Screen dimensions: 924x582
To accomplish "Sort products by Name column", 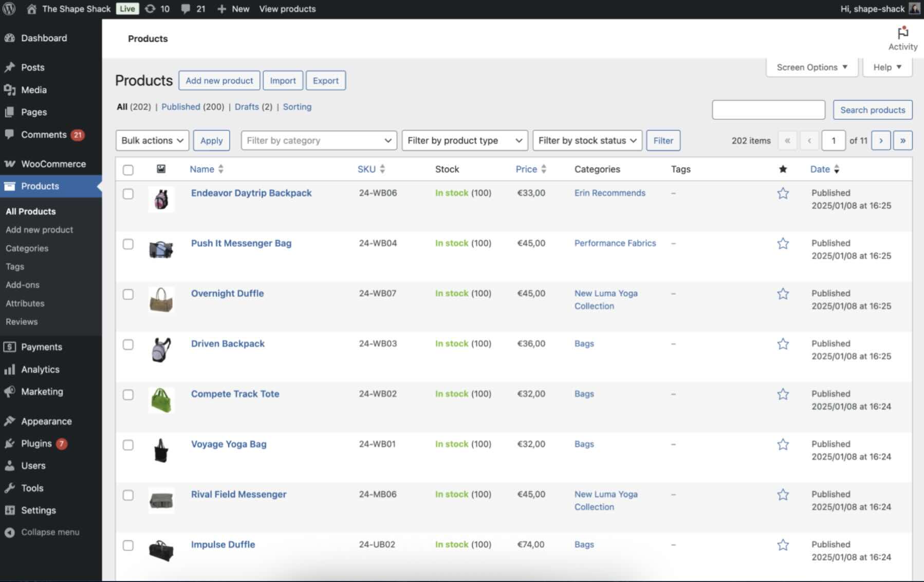I will [x=207, y=169].
